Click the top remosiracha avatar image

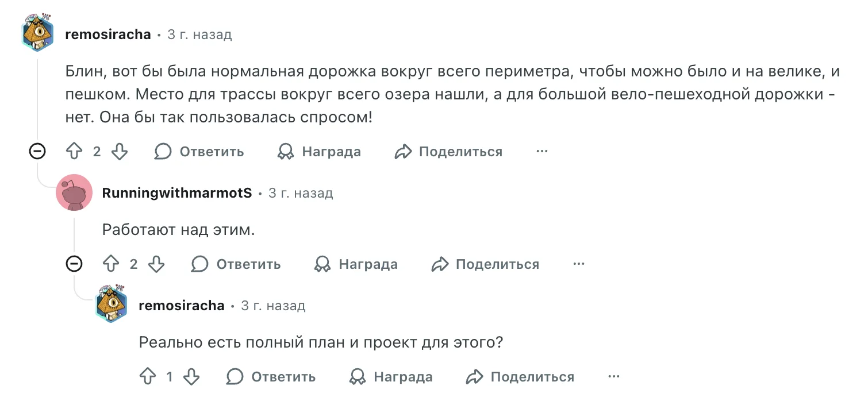[x=37, y=33]
